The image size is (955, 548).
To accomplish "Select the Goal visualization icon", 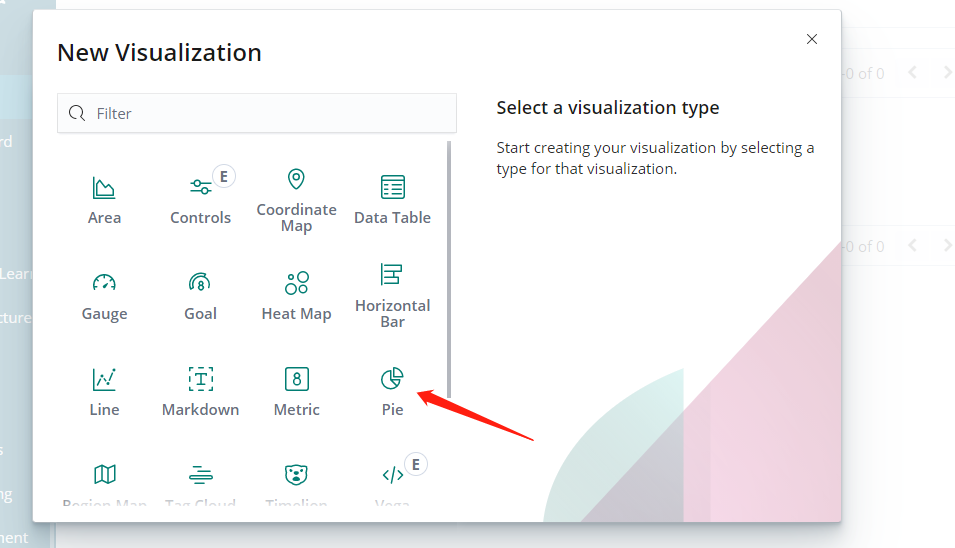I will click(x=200, y=283).
